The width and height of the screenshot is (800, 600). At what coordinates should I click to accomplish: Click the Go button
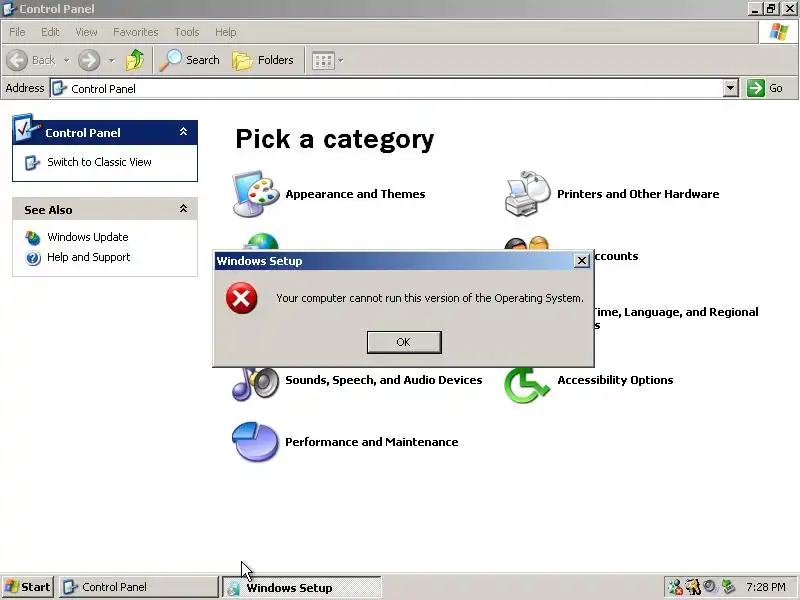pyautogui.click(x=765, y=88)
